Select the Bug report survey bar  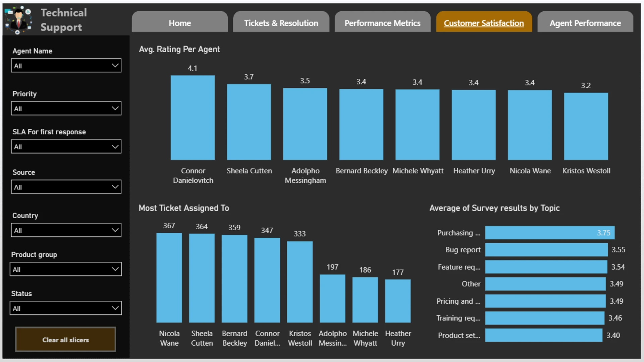coord(546,250)
